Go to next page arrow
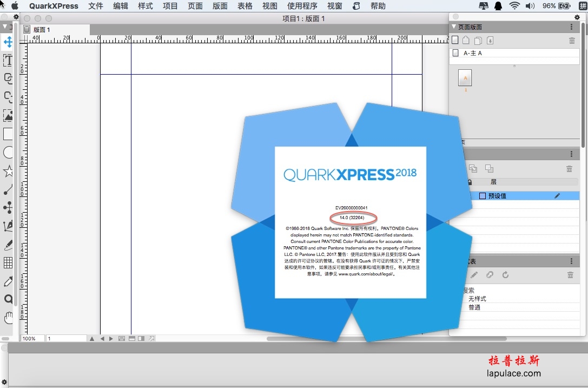The height and width of the screenshot is (388, 588). (x=111, y=338)
